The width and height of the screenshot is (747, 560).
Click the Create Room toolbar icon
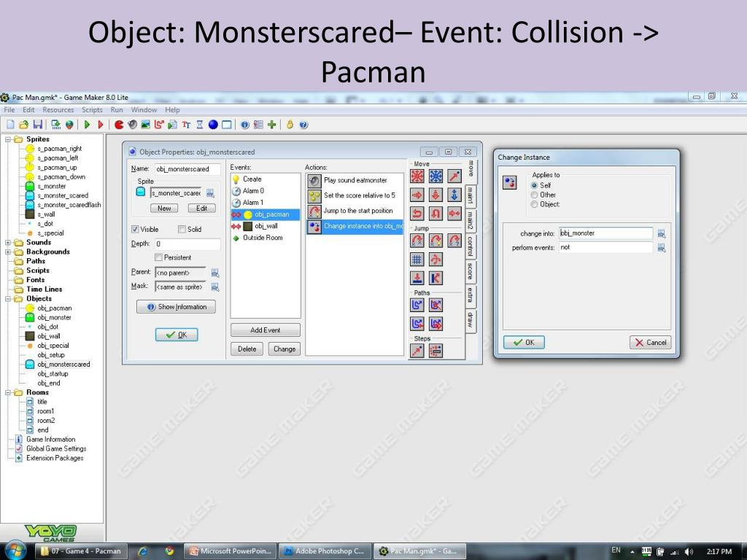(x=227, y=125)
